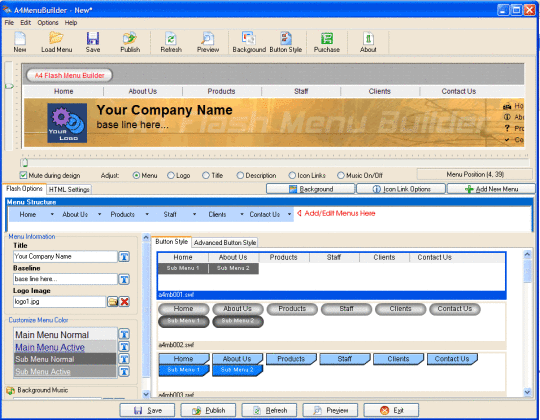Toggle Mute during design checkbox
540x420 pixels.
23,175
